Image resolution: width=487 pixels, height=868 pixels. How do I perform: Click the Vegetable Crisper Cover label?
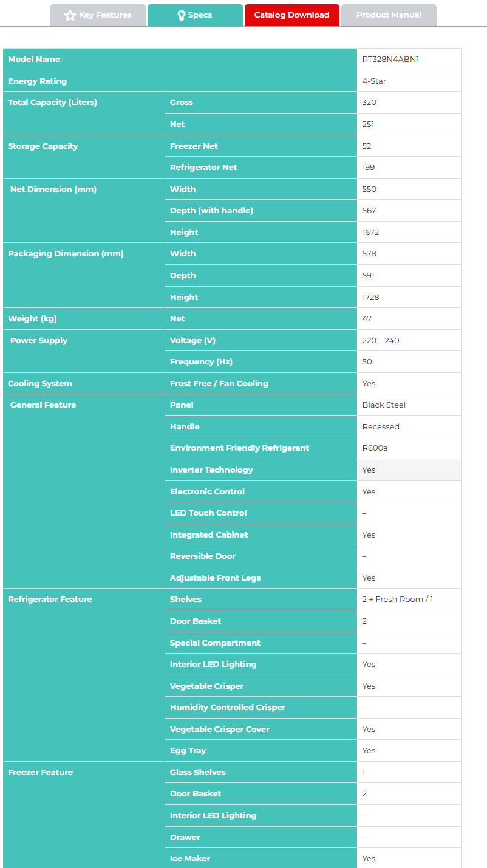coord(220,730)
